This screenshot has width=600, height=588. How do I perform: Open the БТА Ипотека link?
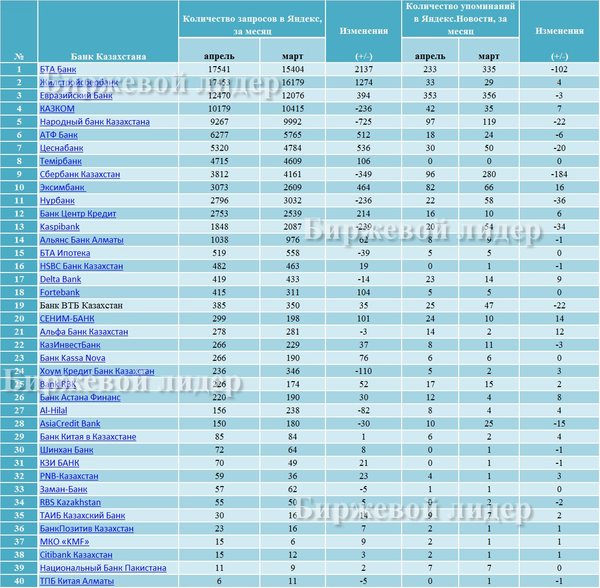[65, 253]
